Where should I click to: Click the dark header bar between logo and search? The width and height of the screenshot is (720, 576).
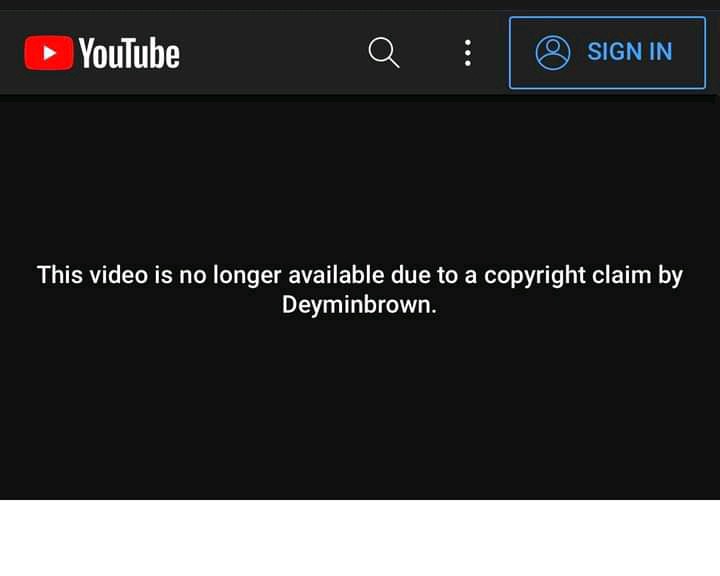274,53
